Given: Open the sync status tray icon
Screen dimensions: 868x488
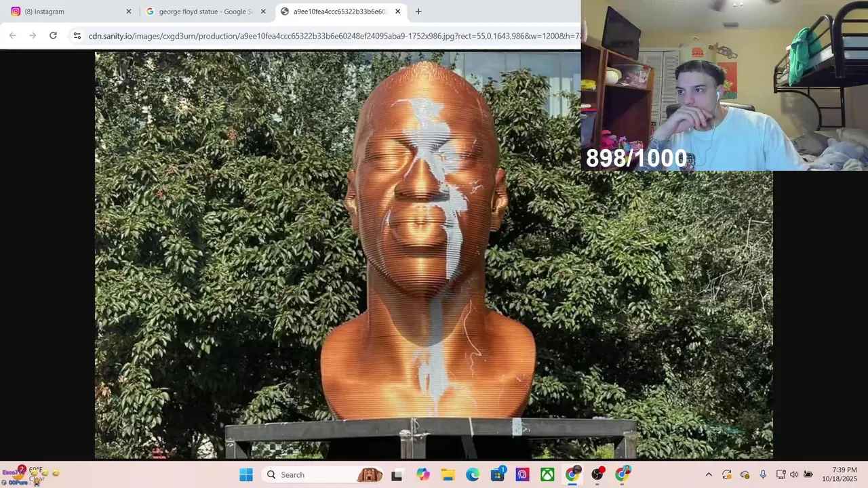Looking at the screenshot, I should pyautogui.click(x=727, y=474).
